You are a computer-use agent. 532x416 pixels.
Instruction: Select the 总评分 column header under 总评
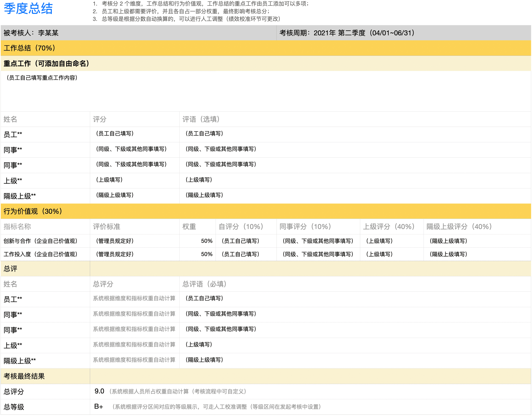[x=135, y=284]
